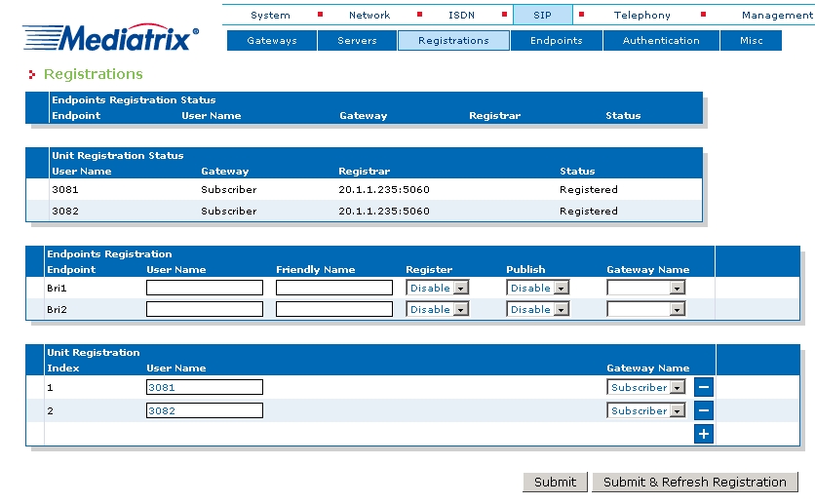Switch to the Endpoints tab
Viewport: 815px width, 504px height.
[x=557, y=41]
